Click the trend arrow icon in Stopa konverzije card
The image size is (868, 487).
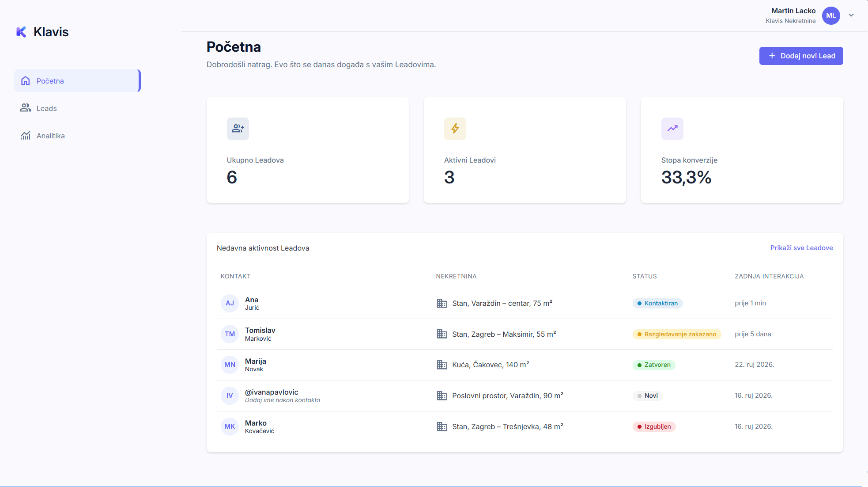point(672,129)
